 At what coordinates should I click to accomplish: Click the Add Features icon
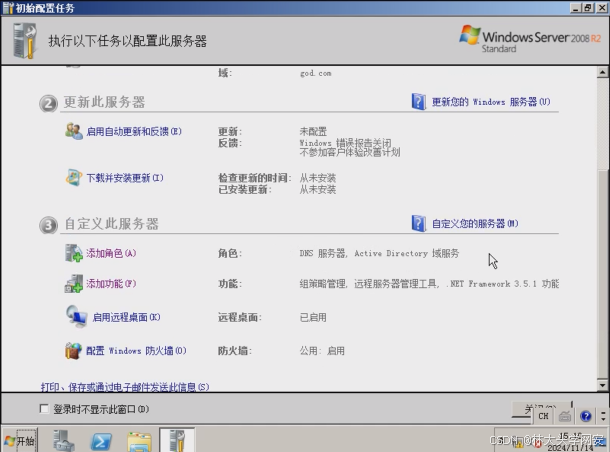pyautogui.click(x=74, y=284)
